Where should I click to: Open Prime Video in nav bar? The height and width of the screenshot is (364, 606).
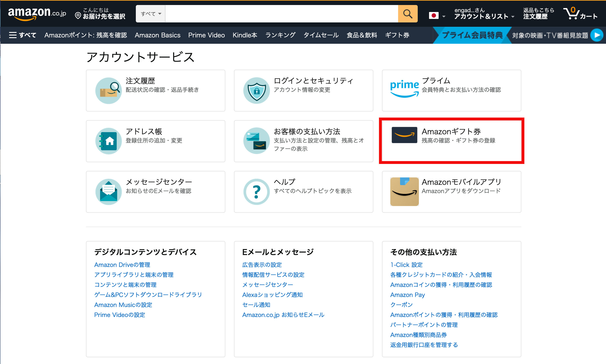[206, 35]
